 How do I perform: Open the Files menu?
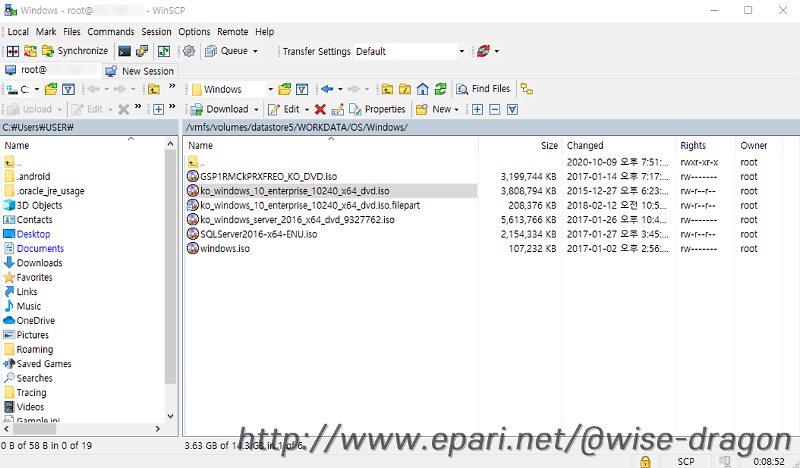coord(71,32)
